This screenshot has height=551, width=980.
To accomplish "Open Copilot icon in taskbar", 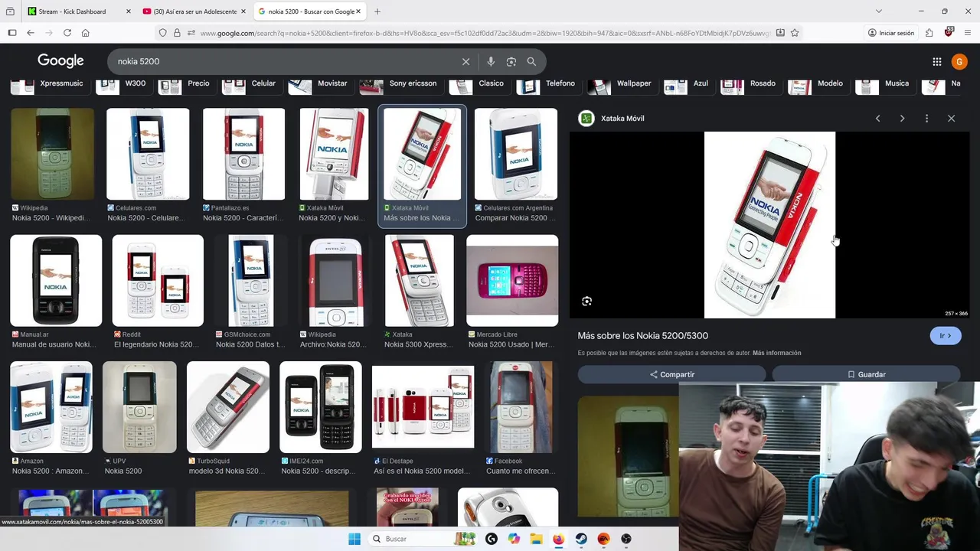I will pyautogui.click(x=514, y=539).
